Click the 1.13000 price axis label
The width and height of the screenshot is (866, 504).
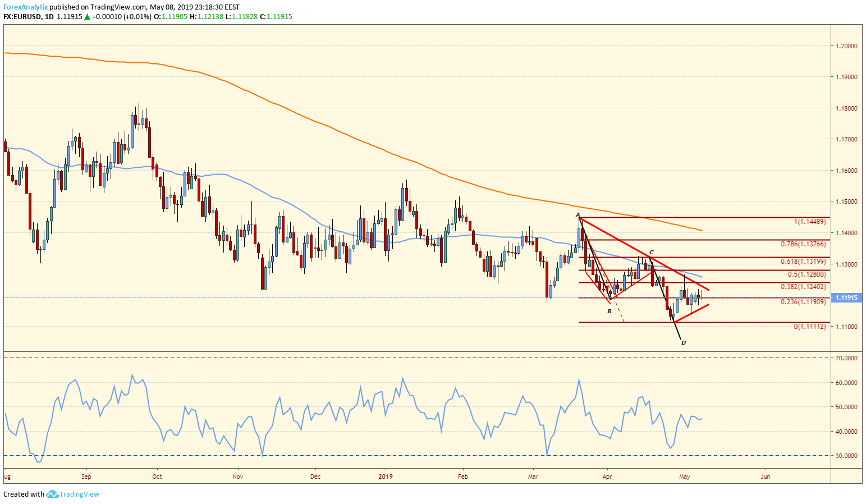(x=846, y=264)
